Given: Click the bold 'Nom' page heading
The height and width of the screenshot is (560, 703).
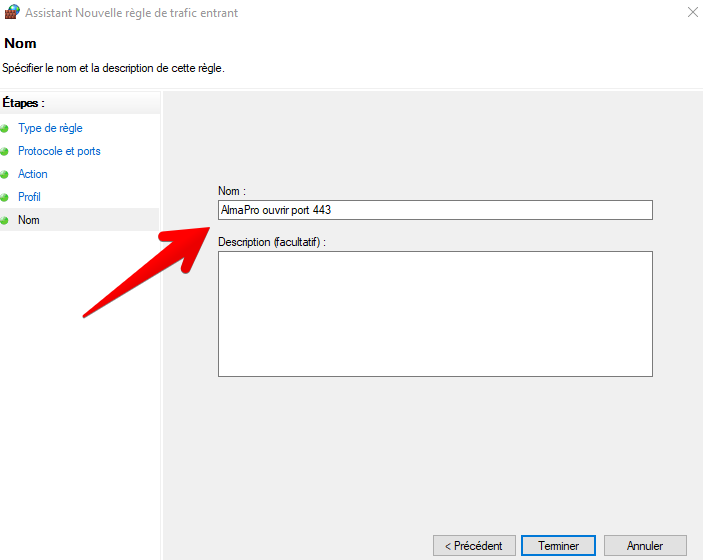Looking at the screenshot, I should [x=20, y=43].
